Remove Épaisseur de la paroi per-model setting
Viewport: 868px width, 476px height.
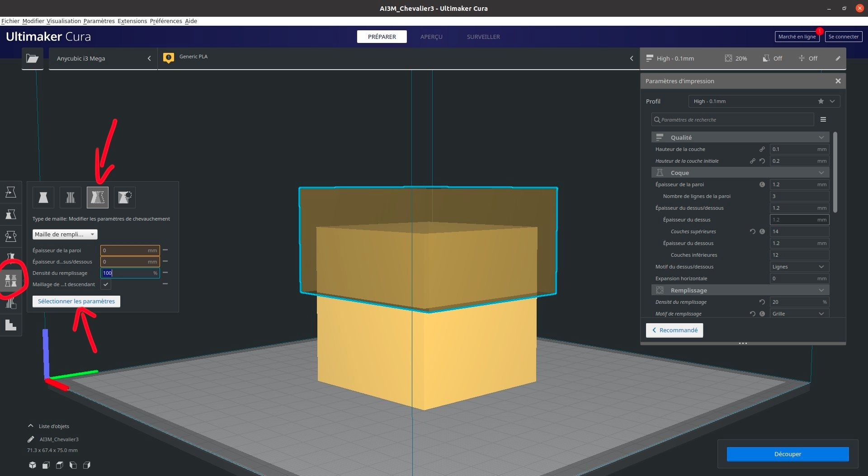tap(165, 250)
